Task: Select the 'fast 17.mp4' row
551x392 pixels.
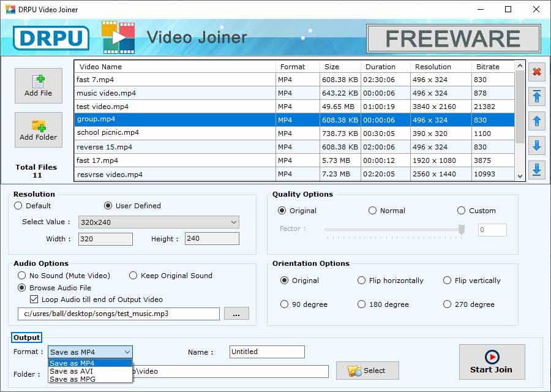Action: [294, 160]
